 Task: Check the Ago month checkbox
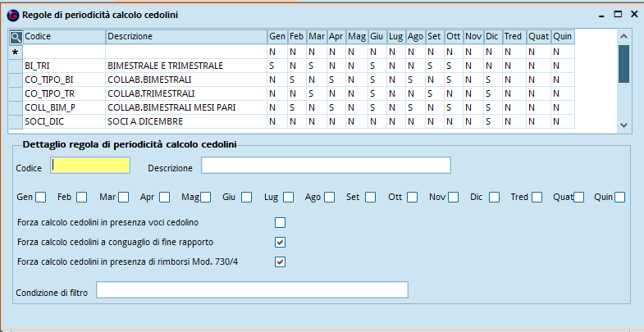point(329,198)
